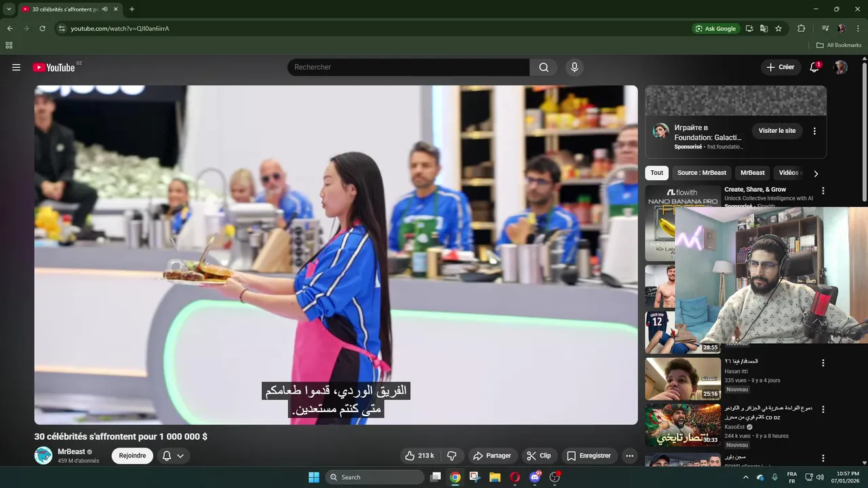Open the KasoEst video thumbnail 30:33
The height and width of the screenshot is (488, 868).
coord(683,425)
